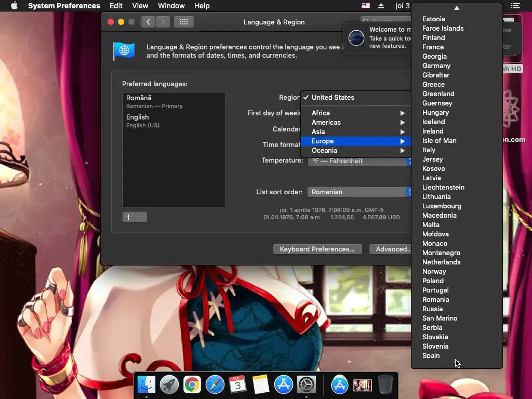
Task: Open the View menu
Action: click(140, 6)
